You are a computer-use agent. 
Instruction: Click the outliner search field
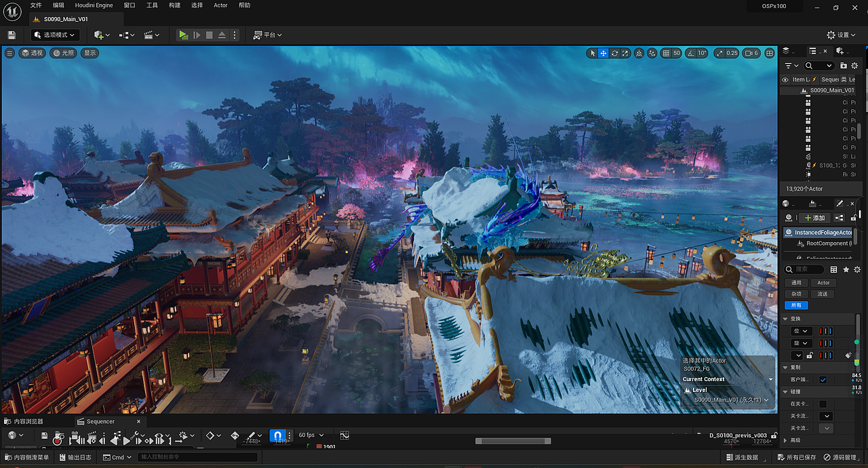pyautogui.click(x=819, y=66)
